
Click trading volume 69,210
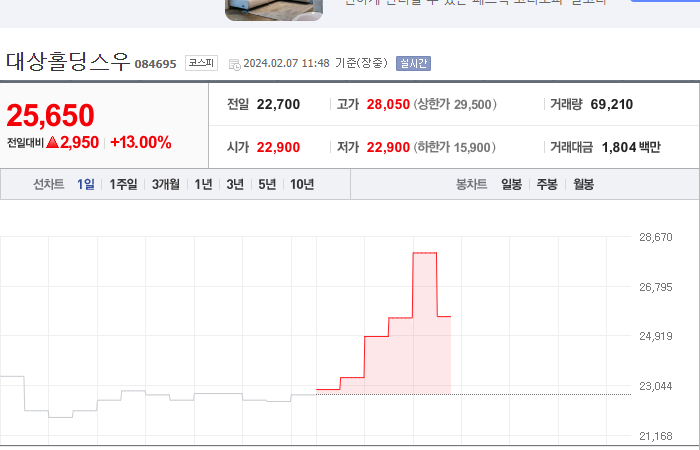612,104
